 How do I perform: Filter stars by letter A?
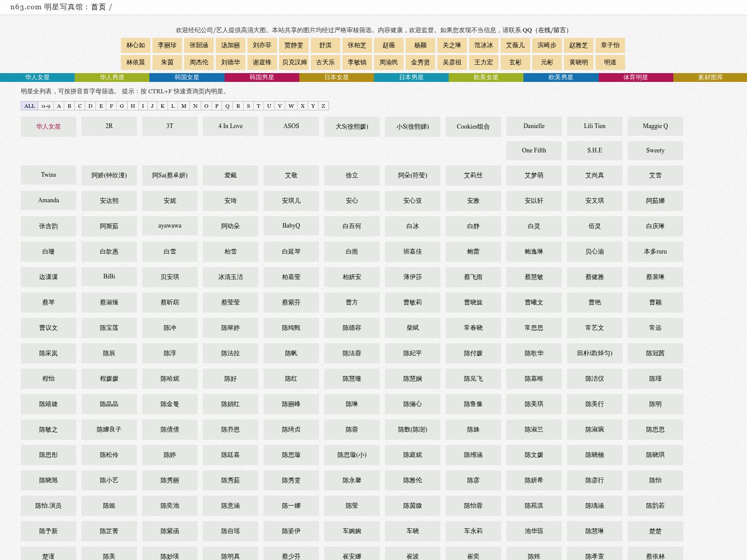coord(59,106)
